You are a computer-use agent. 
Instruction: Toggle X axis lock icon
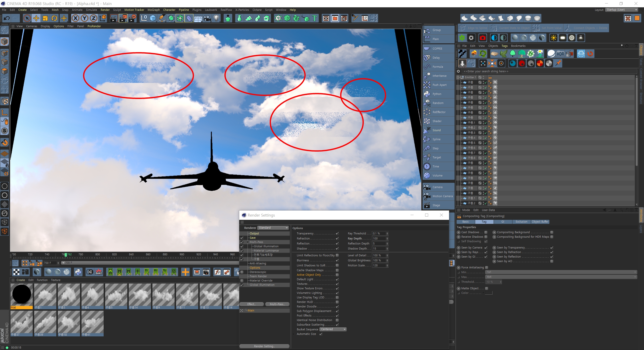(x=75, y=18)
